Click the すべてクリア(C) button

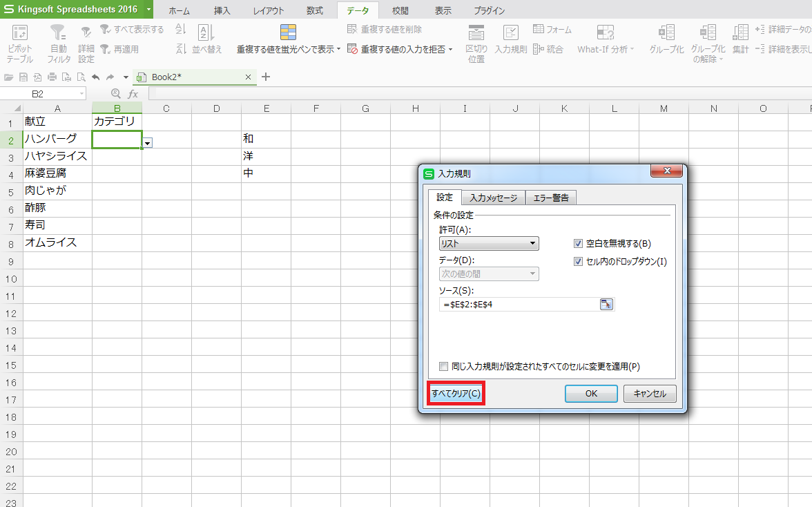456,394
